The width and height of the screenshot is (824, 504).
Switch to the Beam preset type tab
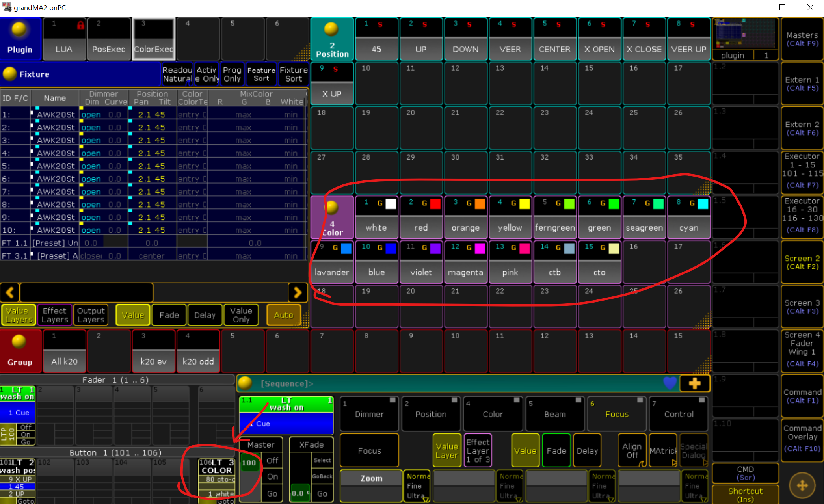[555, 414]
